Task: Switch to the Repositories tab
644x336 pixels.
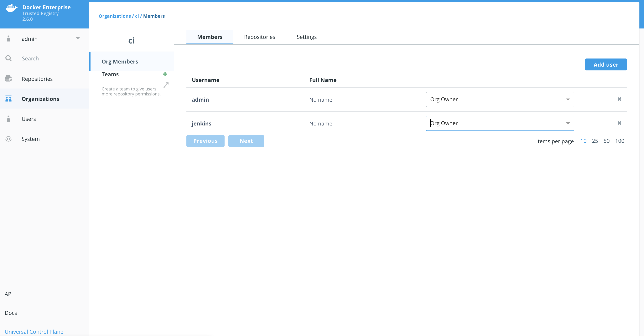Action: [259, 37]
